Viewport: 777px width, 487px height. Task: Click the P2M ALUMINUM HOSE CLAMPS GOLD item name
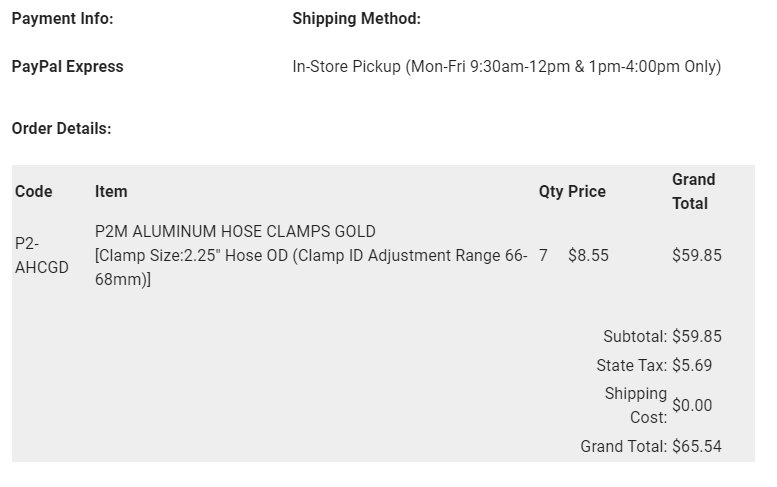coord(235,231)
